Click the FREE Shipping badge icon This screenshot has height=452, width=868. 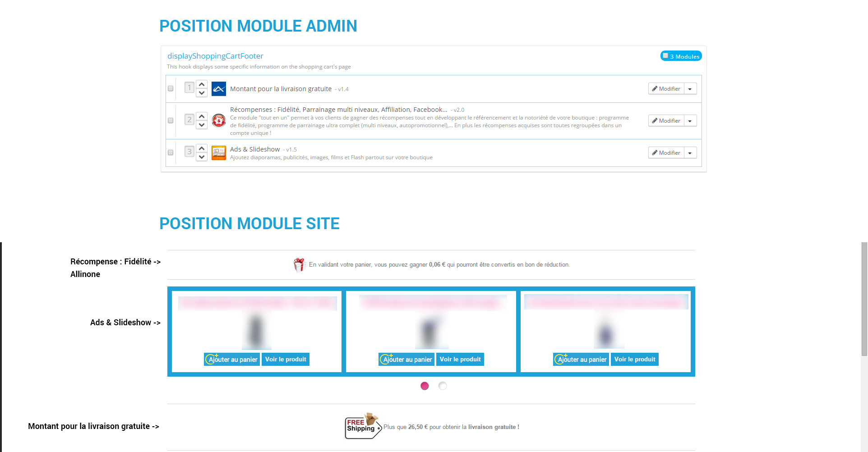[364, 426]
